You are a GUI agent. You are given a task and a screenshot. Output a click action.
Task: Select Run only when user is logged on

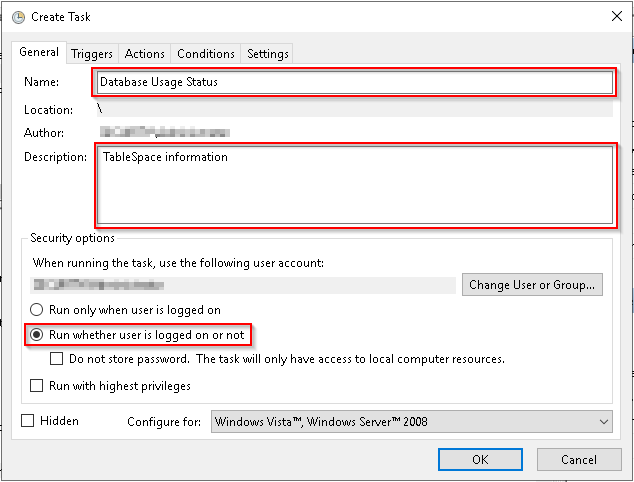pyautogui.click(x=37, y=310)
